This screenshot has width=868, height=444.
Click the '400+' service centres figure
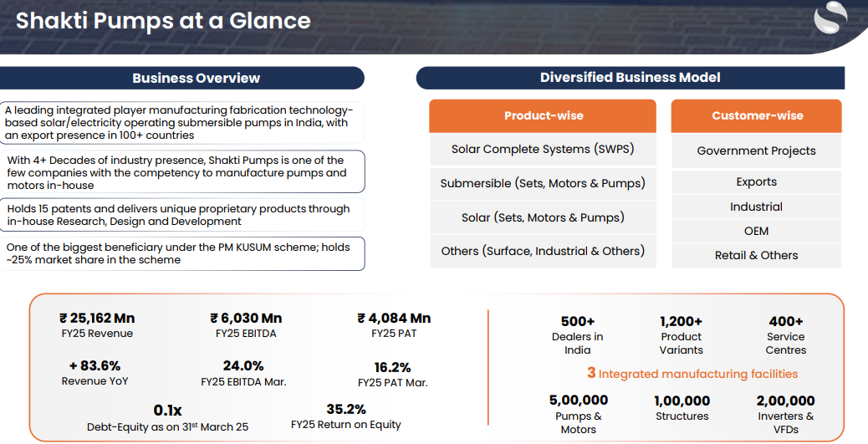point(785,322)
